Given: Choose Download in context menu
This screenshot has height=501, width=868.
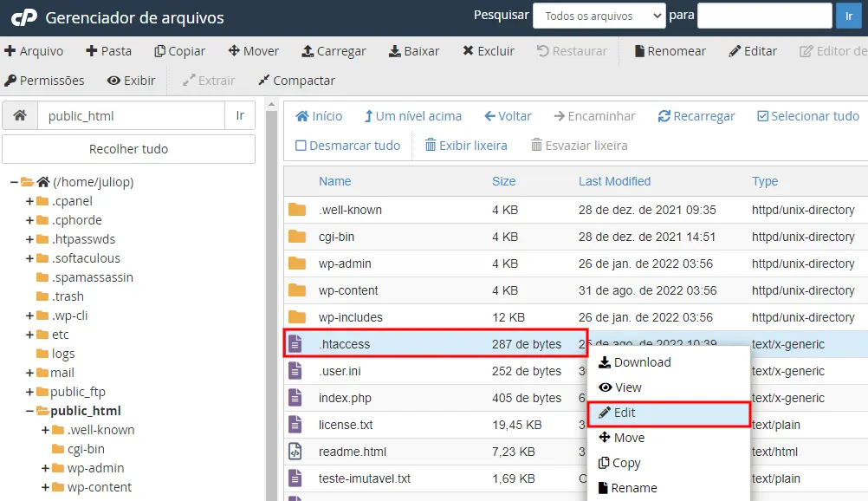Looking at the screenshot, I should point(669,362).
